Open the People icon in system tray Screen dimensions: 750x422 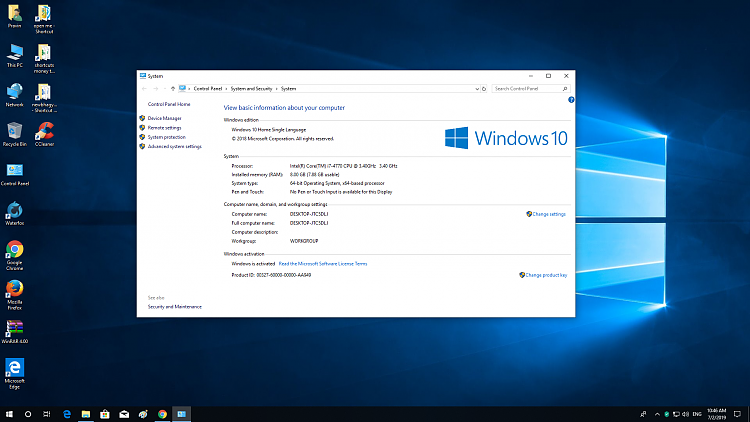tap(643, 414)
